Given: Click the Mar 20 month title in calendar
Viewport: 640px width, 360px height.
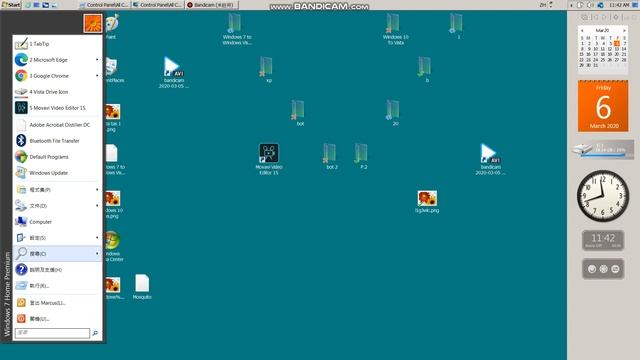Looking at the screenshot, I should 602,31.
